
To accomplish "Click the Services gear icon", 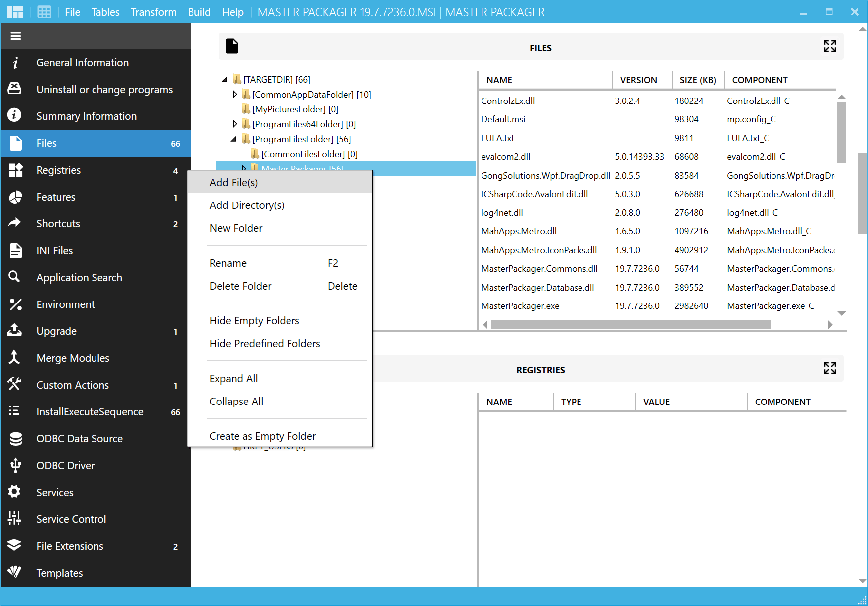I will (15, 492).
